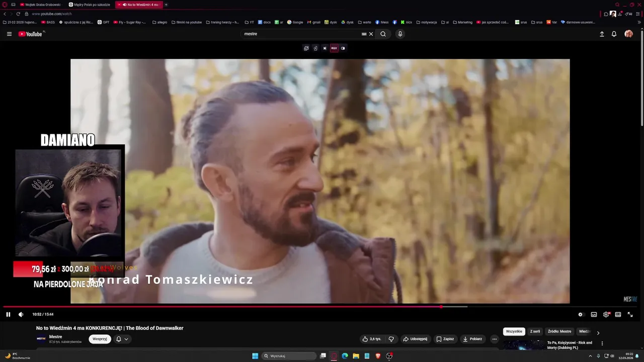Click the Pobierz download button
The image size is (644, 362).
(472, 339)
